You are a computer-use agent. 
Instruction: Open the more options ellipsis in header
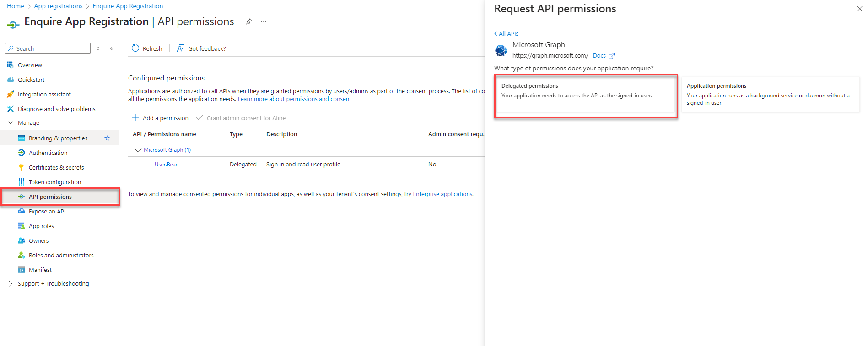264,21
